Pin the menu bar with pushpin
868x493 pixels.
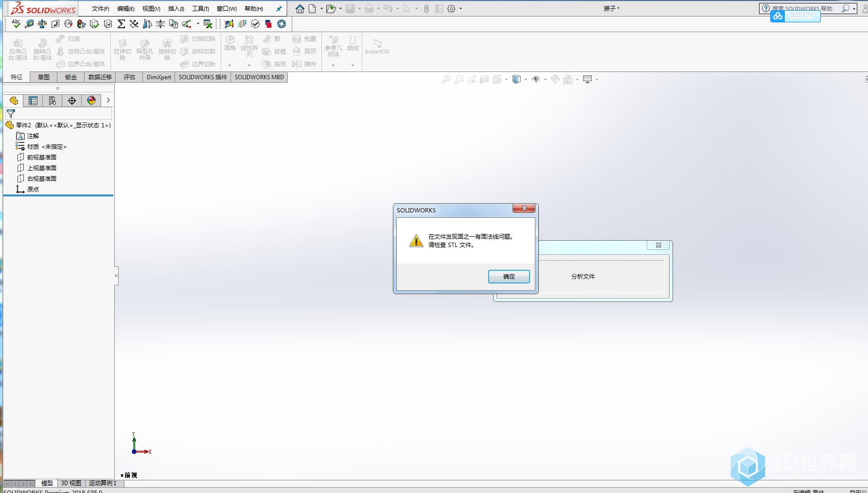click(279, 9)
